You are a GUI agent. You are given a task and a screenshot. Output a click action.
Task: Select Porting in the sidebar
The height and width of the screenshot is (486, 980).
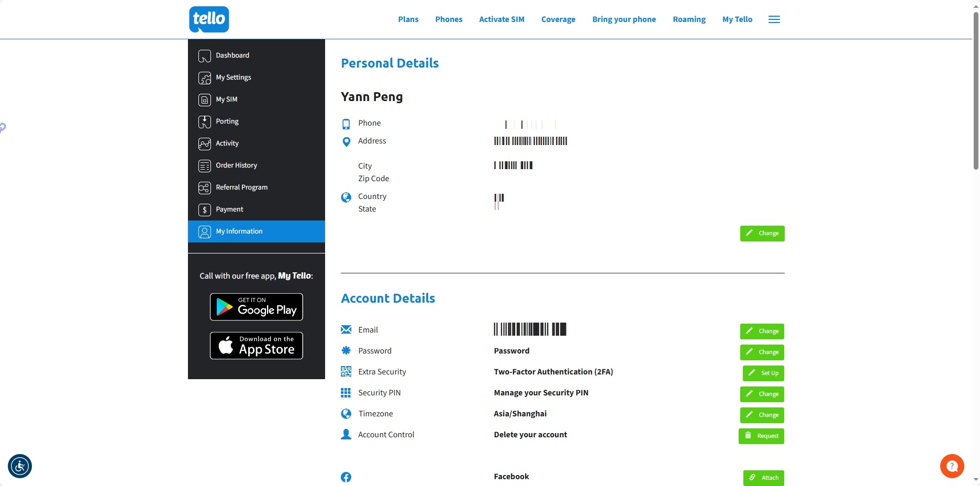257,121
